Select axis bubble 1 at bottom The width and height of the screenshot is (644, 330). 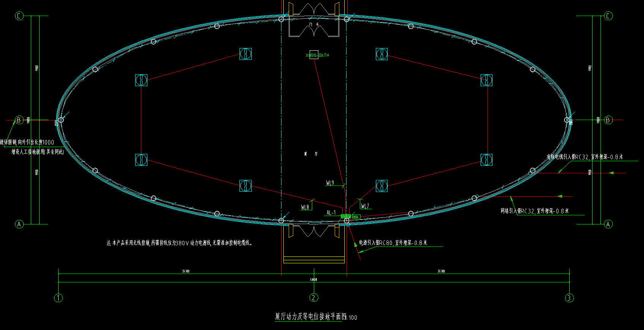[58, 298]
